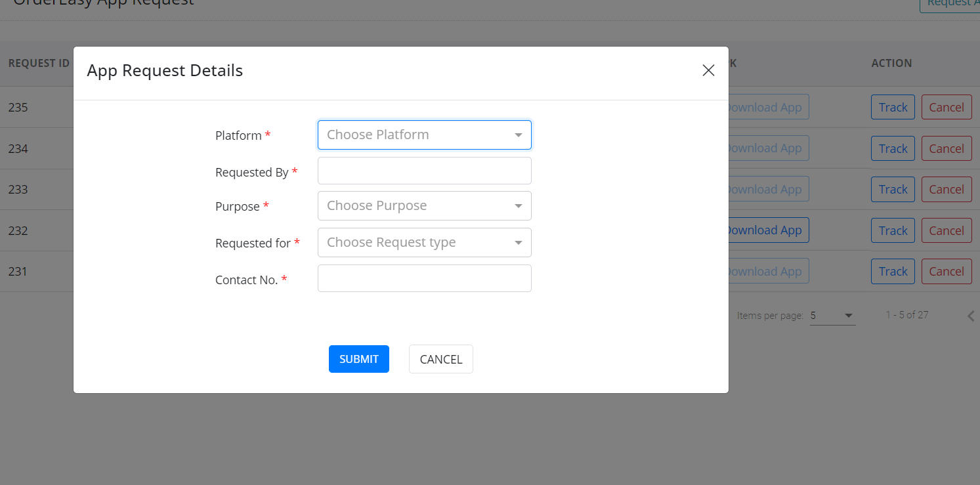The image size is (980, 485).
Task: Click CANCEL button in the dialog
Action: pyautogui.click(x=440, y=359)
